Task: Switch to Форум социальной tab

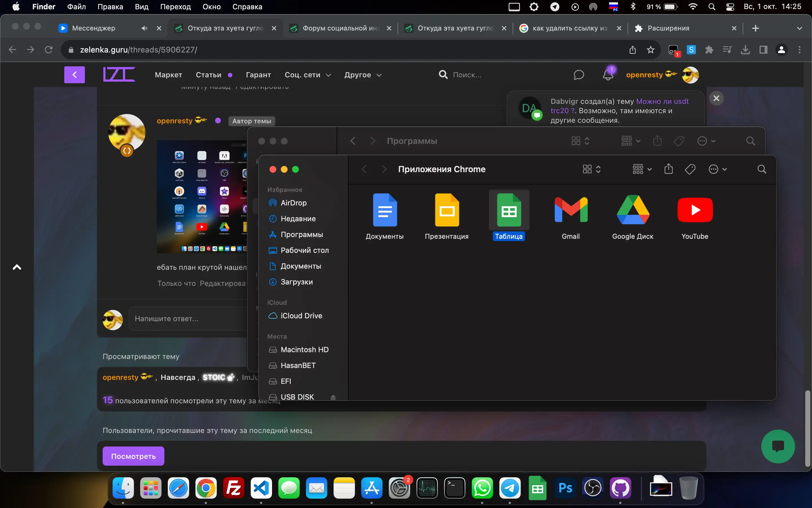Action: coord(341,28)
